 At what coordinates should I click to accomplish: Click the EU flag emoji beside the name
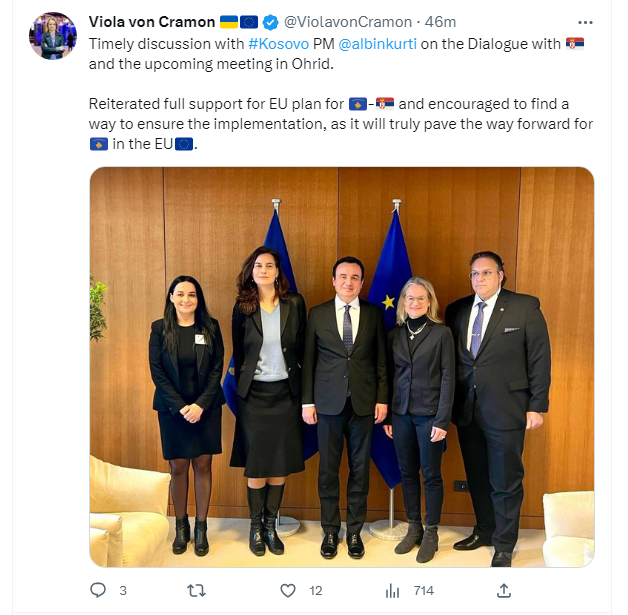249,22
